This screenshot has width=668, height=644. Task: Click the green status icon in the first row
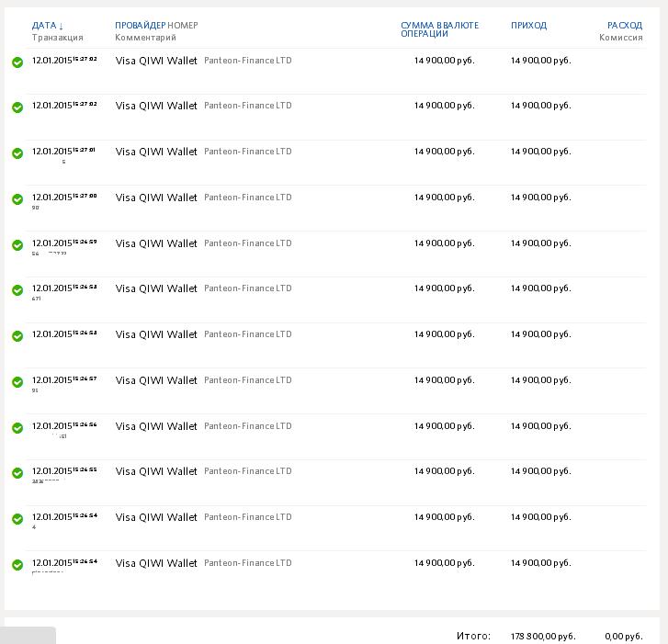[x=17, y=62]
